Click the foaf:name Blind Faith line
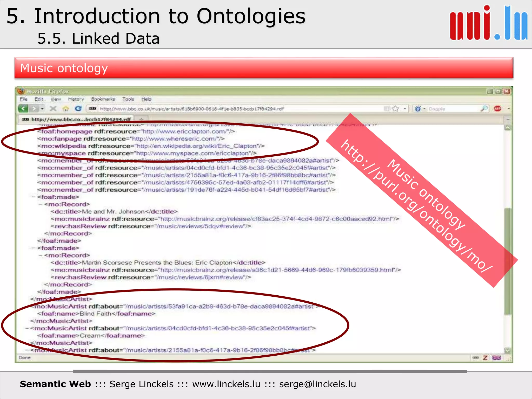The image size is (532, 399). click(96, 314)
